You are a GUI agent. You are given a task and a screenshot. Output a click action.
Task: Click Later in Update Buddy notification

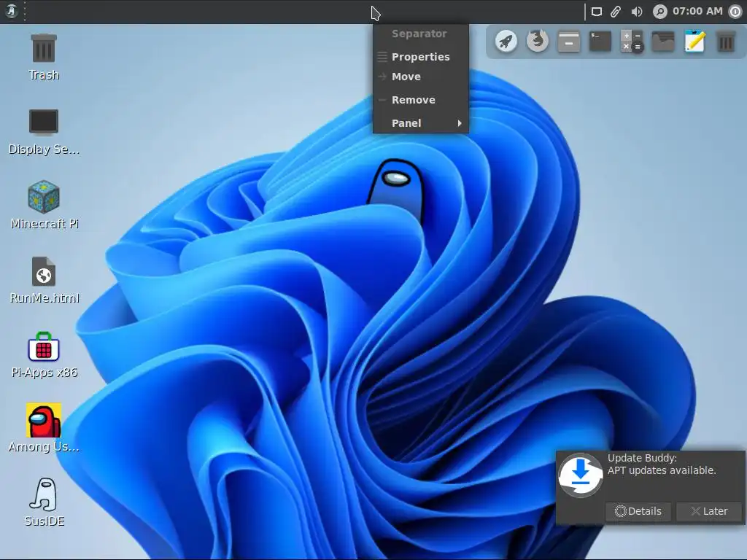(709, 511)
